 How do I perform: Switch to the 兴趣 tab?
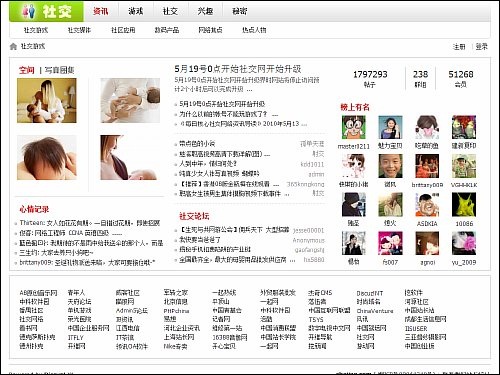205,11
